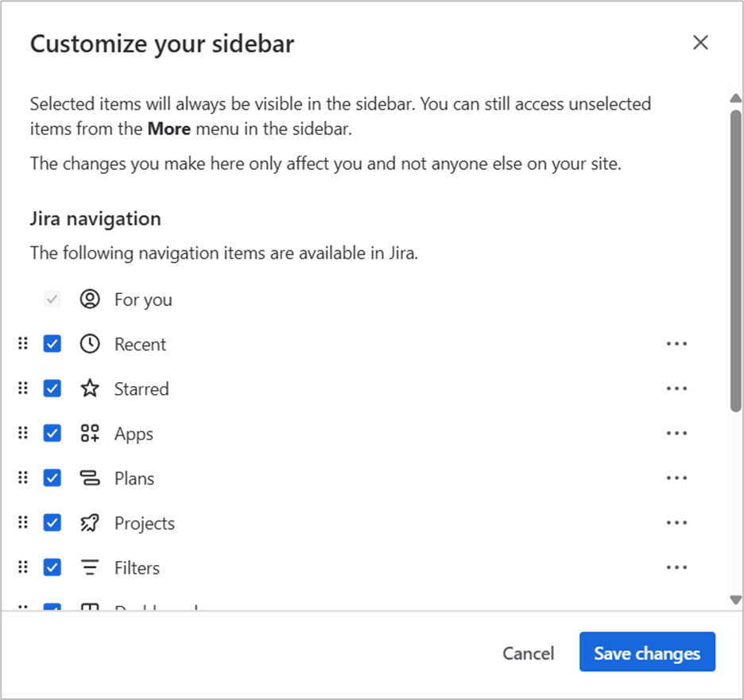Open more options menu for Recent
The width and height of the screenshot is (744, 700).
(x=676, y=344)
